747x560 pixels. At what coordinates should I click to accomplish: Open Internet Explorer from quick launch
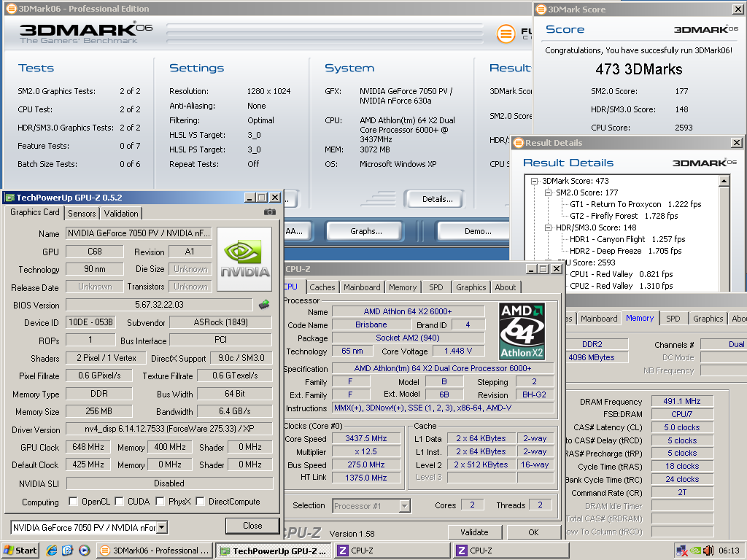point(52,551)
